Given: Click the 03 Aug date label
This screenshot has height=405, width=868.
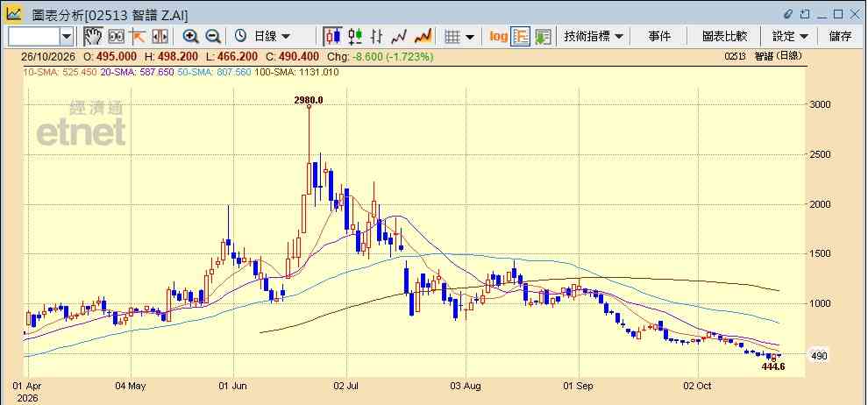Looking at the screenshot, I should 466,387.
